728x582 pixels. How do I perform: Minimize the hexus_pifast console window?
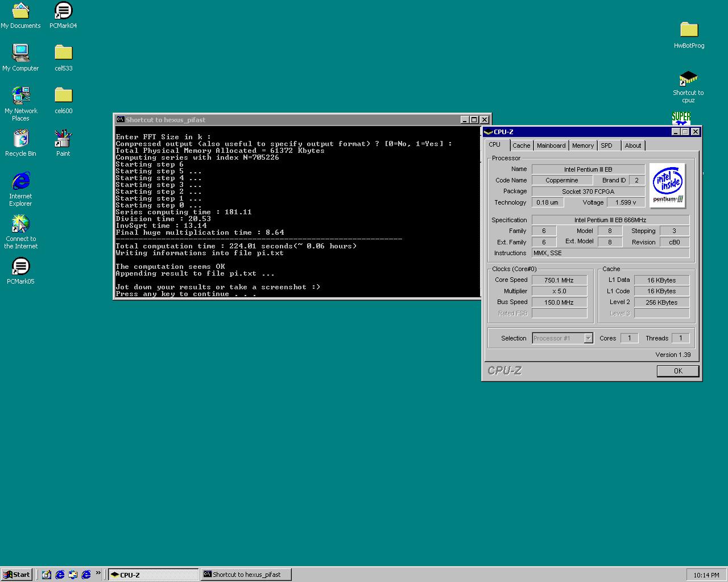tap(465, 120)
